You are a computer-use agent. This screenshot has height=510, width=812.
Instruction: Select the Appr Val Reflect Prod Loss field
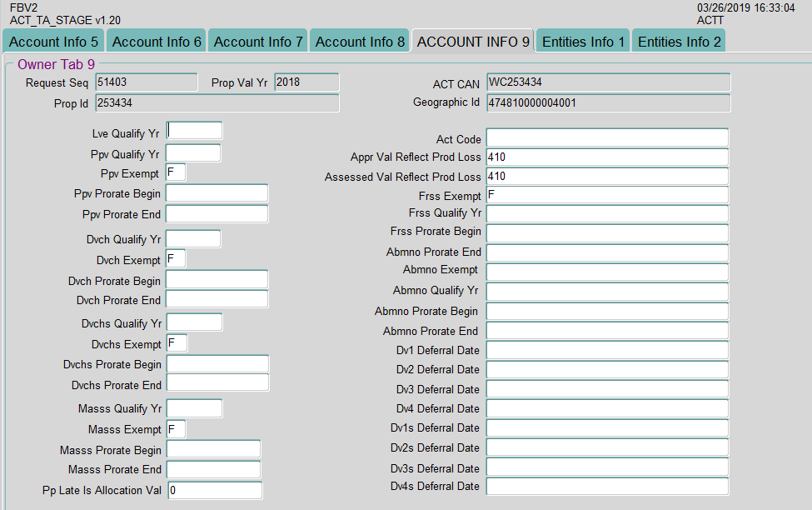(607, 157)
